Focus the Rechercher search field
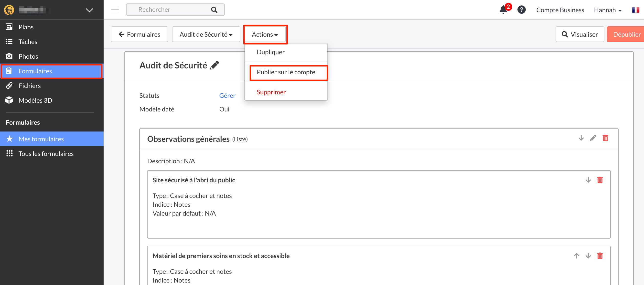Screen dimensions: 644x285 point(175,10)
